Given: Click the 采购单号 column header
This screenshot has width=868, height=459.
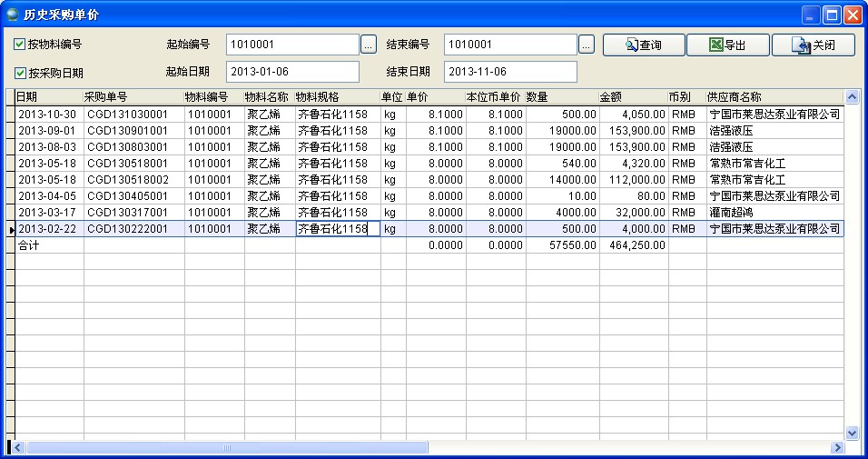Looking at the screenshot, I should pyautogui.click(x=133, y=96).
